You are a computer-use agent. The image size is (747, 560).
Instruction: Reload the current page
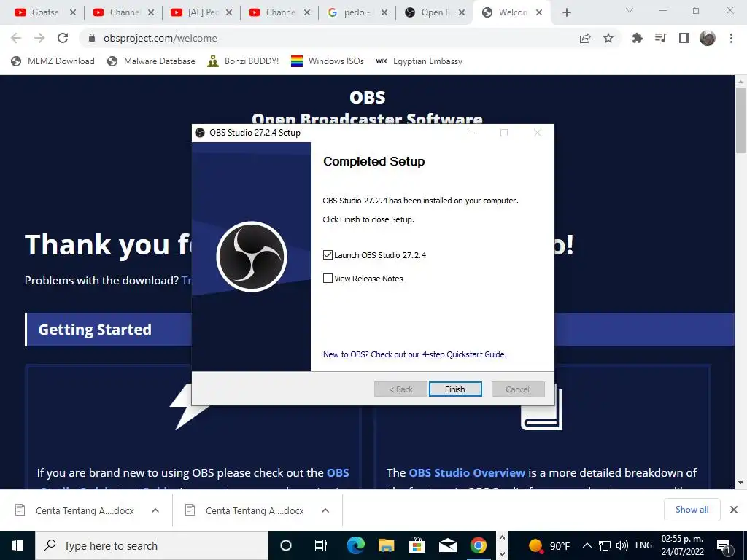click(63, 38)
